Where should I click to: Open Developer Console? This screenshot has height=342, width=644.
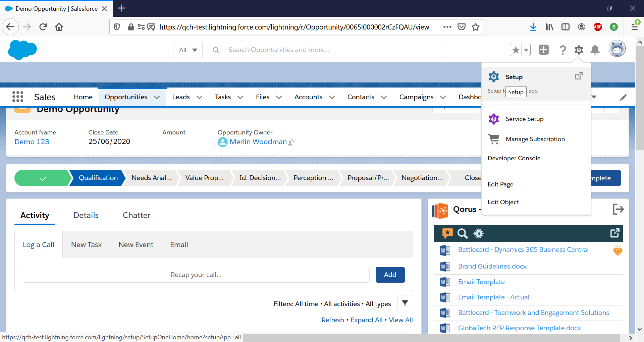point(514,158)
